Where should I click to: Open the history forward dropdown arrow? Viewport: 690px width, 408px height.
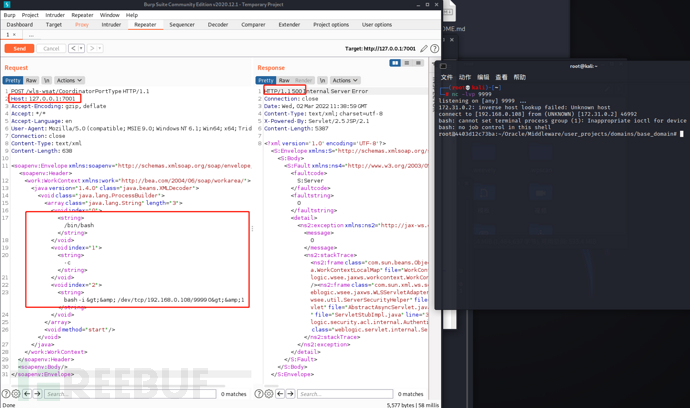click(x=100, y=48)
